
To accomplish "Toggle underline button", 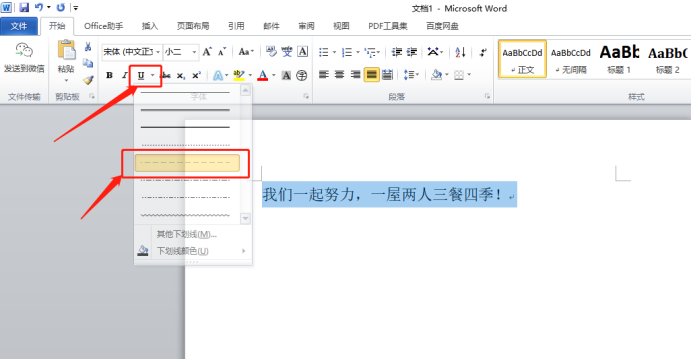I will tap(141, 75).
